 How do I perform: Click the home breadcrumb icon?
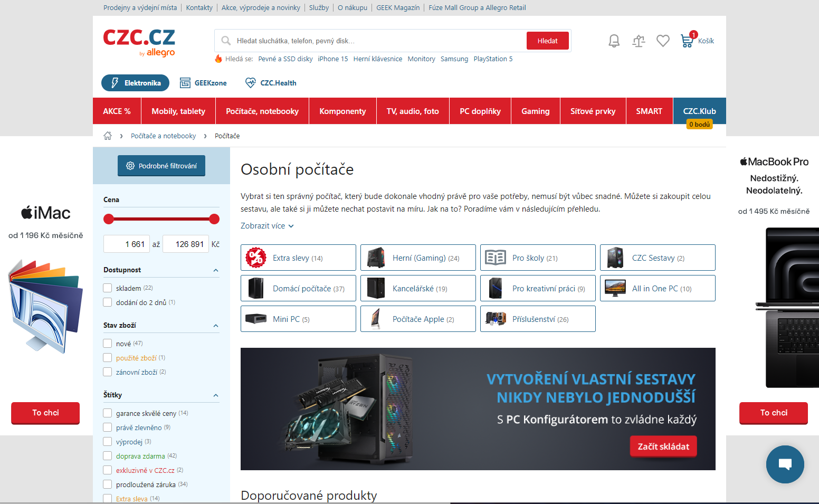pos(108,136)
